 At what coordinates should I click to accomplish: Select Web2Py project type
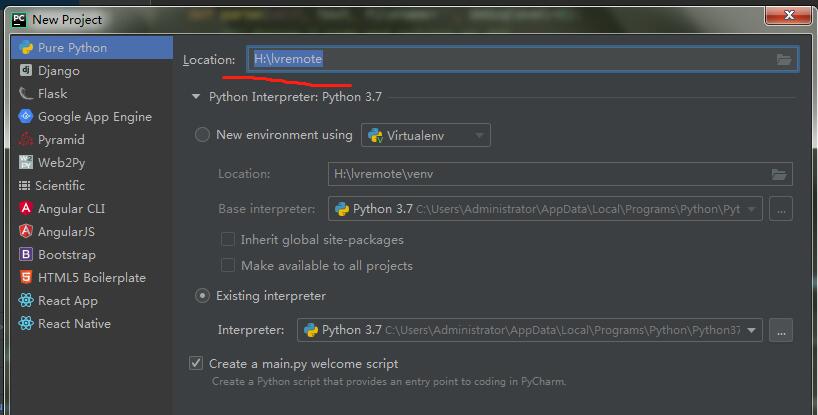coord(92,162)
